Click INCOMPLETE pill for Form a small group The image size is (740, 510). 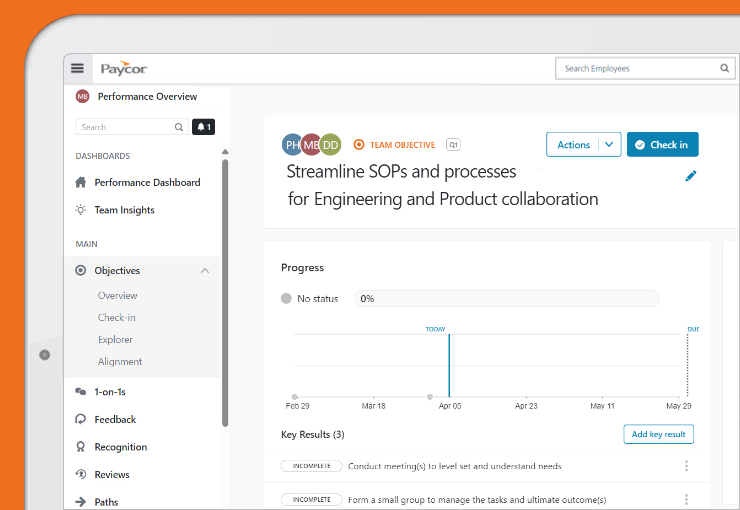coord(311,499)
